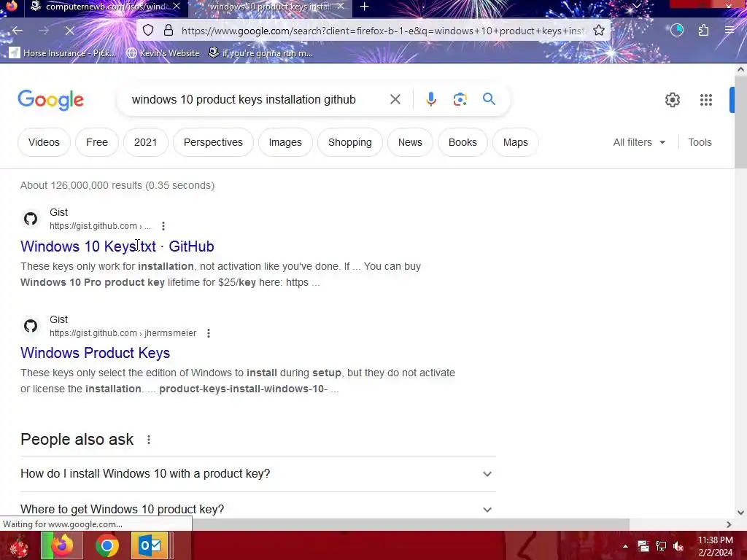
Task: Open the Firefox account icon
Action: [676, 31]
